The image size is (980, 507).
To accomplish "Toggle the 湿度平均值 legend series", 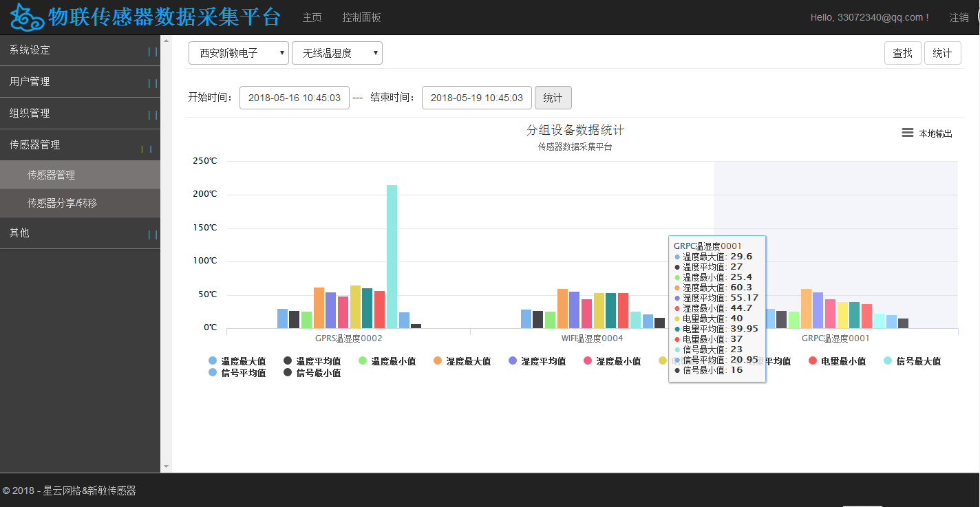I will click(543, 361).
